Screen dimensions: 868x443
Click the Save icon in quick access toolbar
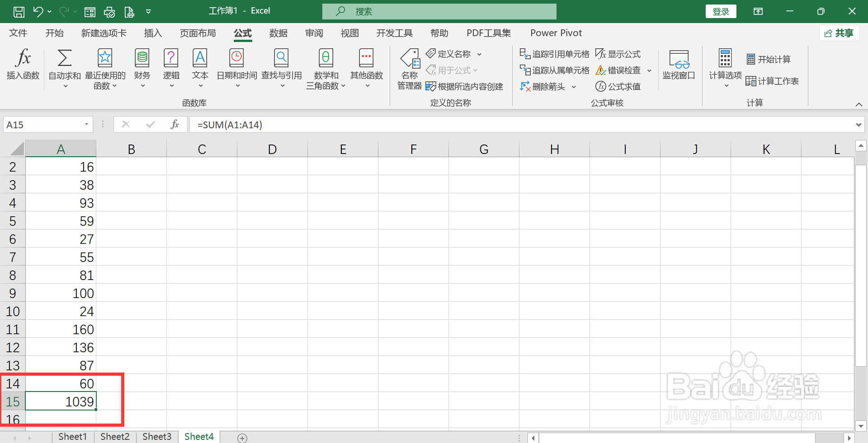tap(19, 12)
